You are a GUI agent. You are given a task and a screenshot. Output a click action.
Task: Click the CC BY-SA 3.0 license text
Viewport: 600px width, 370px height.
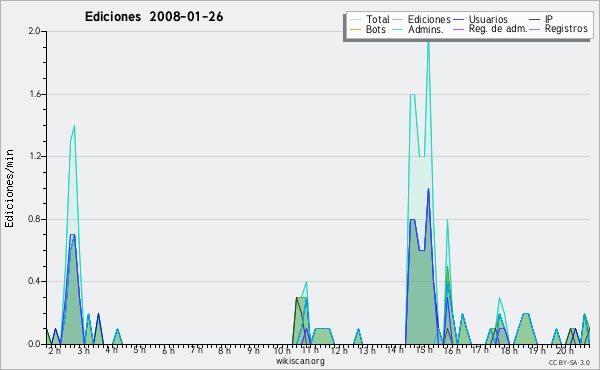[569, 362]
